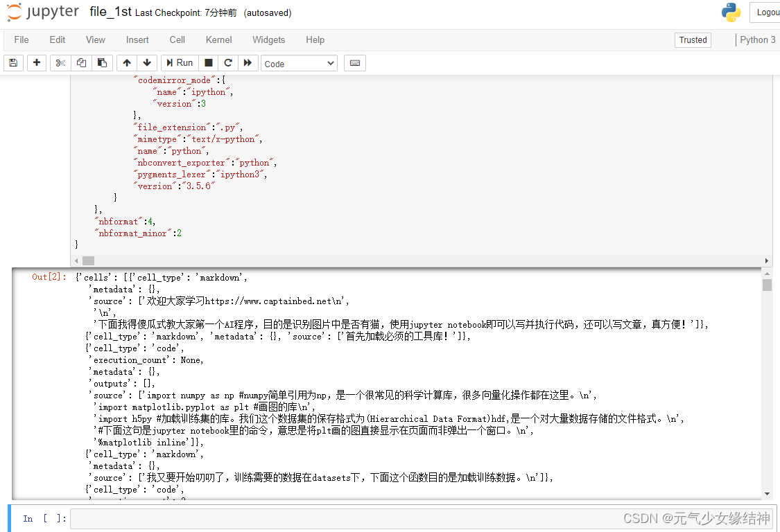Open the Cell menu
The image size is (780, 532).
point(177,39)
